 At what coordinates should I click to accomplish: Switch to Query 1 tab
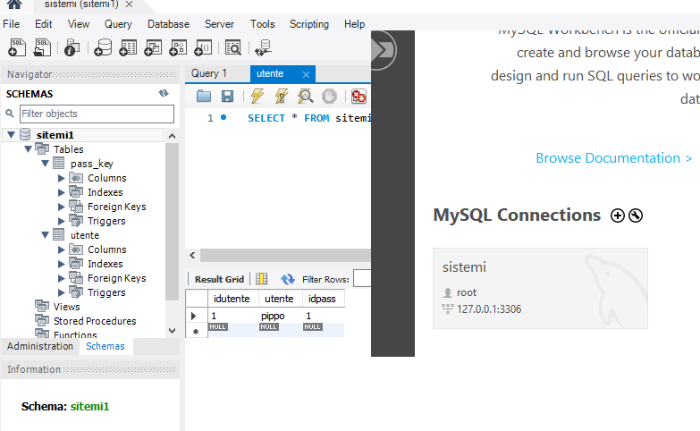[x=209, y=73]
